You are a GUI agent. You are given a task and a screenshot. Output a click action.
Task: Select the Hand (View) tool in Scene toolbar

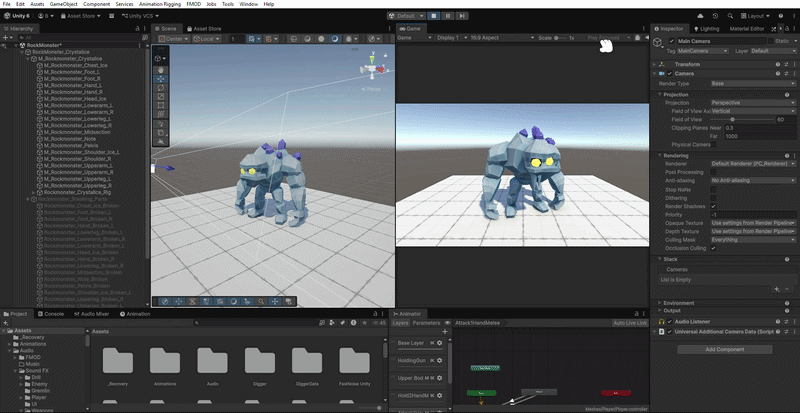161,70
